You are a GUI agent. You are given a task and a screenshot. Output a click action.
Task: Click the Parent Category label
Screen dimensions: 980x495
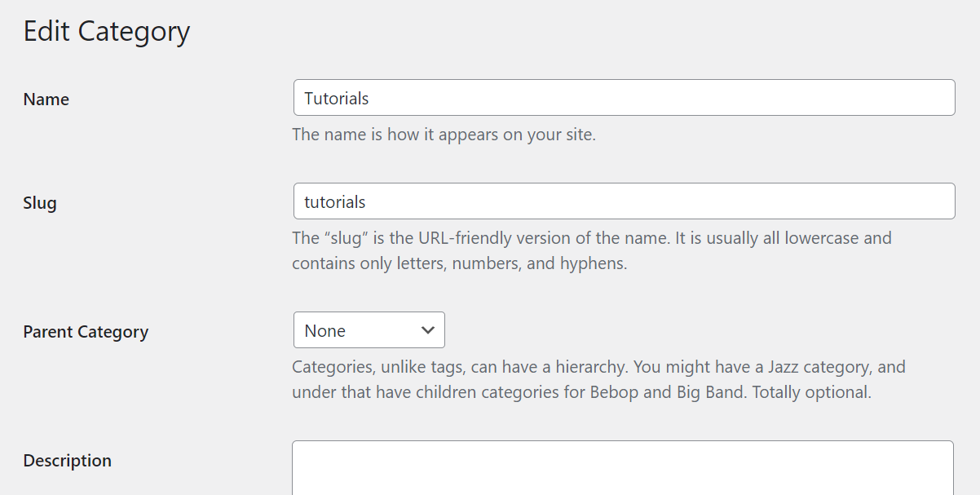pyautogui.click(x=85, y=331)
